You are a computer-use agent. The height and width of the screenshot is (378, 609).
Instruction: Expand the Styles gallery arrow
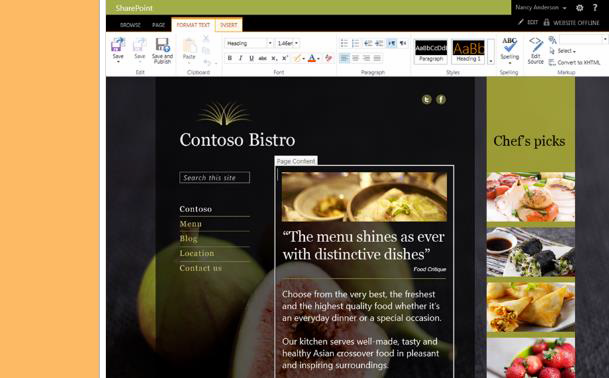click(491, 61)
